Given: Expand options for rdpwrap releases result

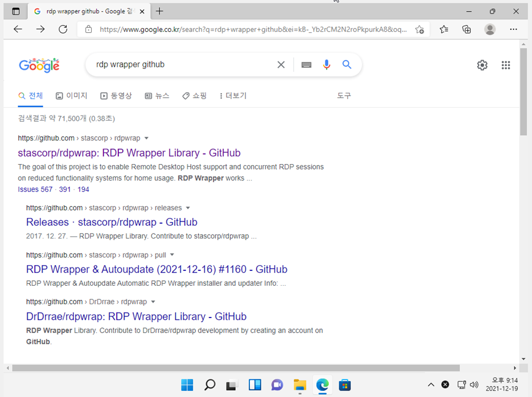Looking at the screenshot, I should point(188,208).
